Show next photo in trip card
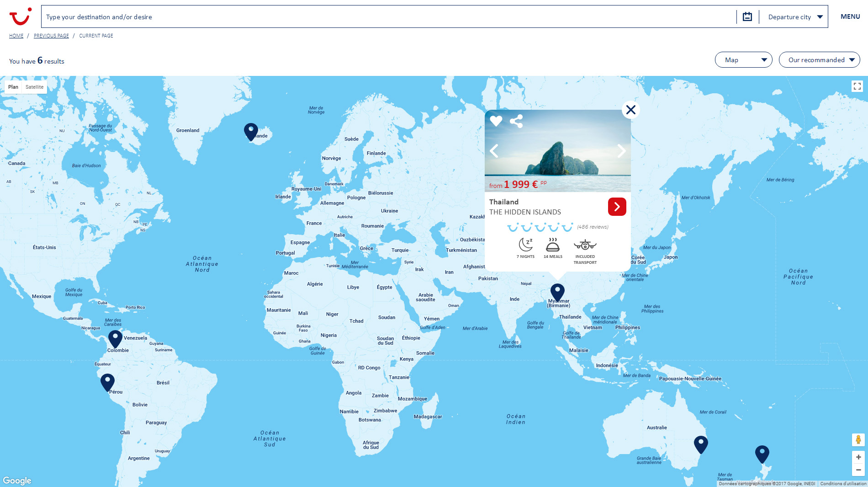868x487 pixels. click(621, 151)
